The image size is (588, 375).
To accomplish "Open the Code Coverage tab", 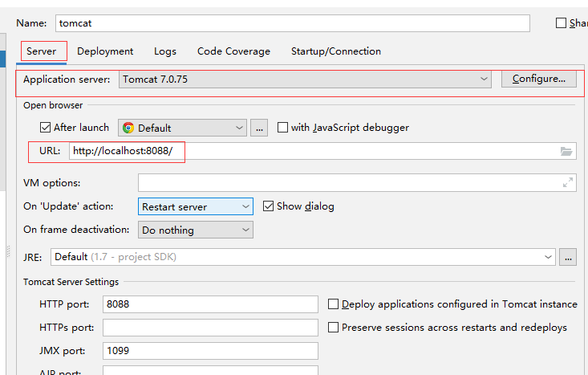I will (x=233, y=51).
